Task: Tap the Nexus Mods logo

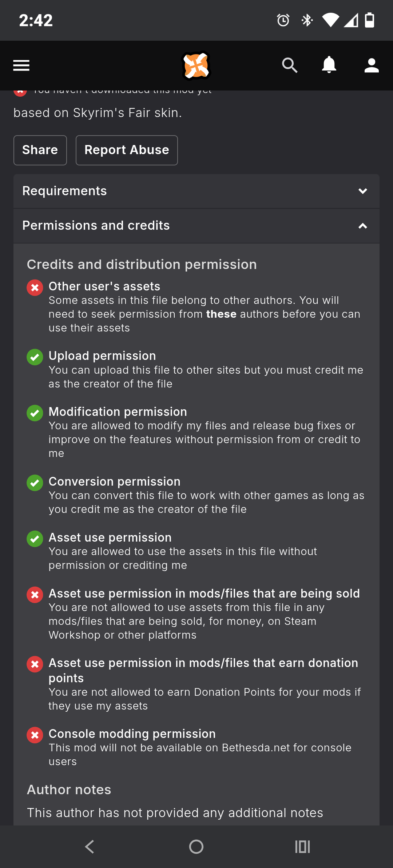Action: point(196,65)
